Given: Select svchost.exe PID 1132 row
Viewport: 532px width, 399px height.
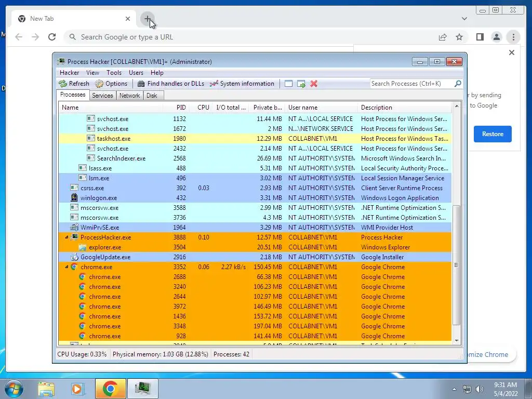Looking at the screenshot, I should tap(255, 119).
